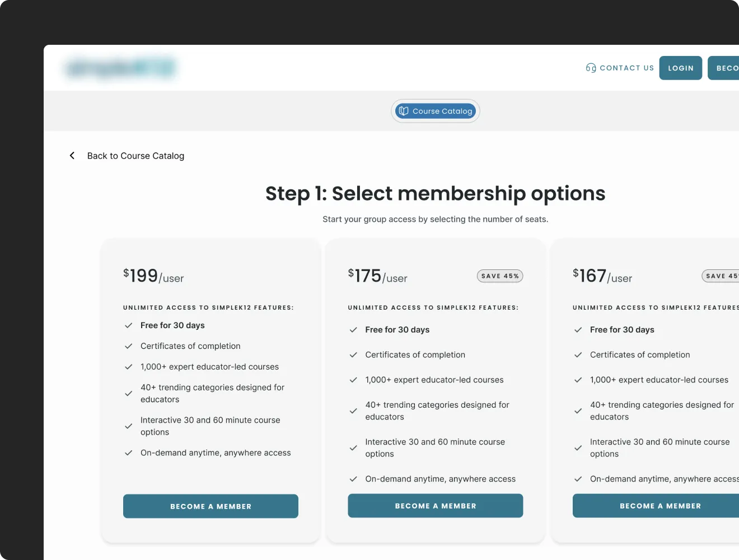
Task: Open the Course Catalog tab
Action: pyautogui.click(x=436, y=111)
